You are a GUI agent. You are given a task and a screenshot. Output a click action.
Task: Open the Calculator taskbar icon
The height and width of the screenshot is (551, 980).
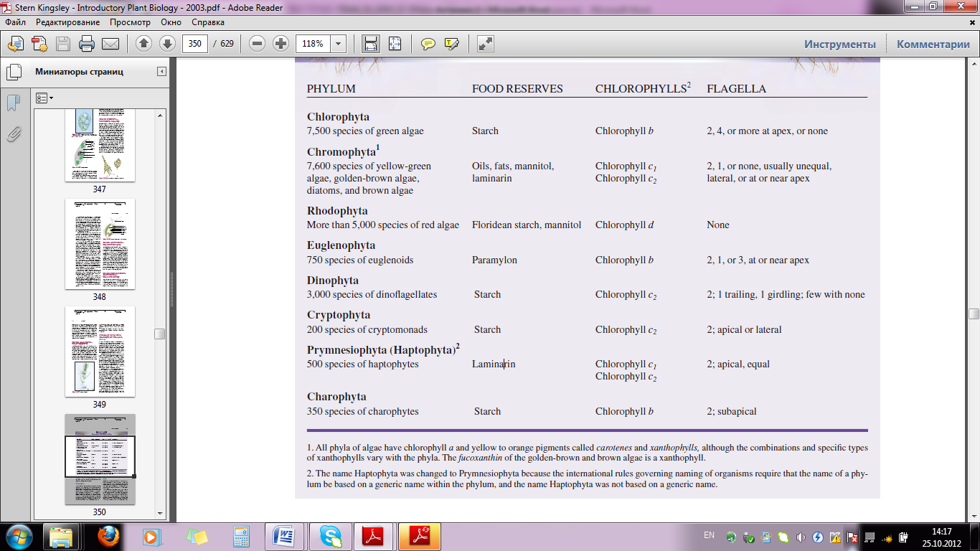(240, 537)
